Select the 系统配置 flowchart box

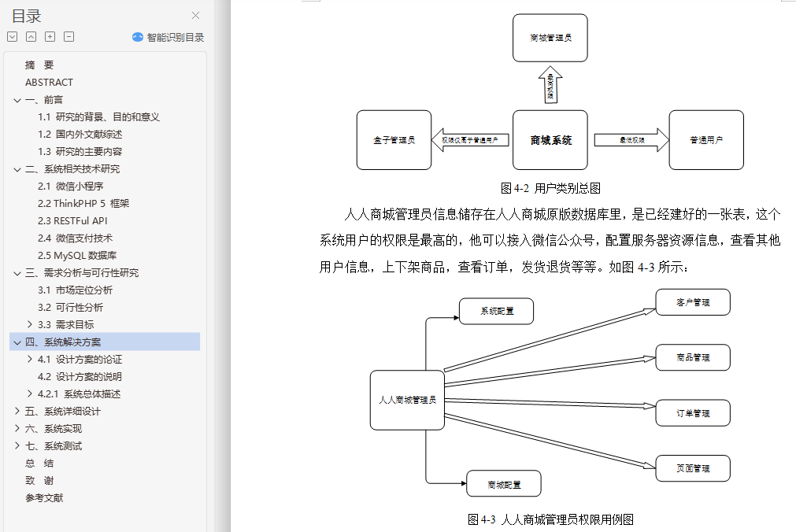coord(497,311)
